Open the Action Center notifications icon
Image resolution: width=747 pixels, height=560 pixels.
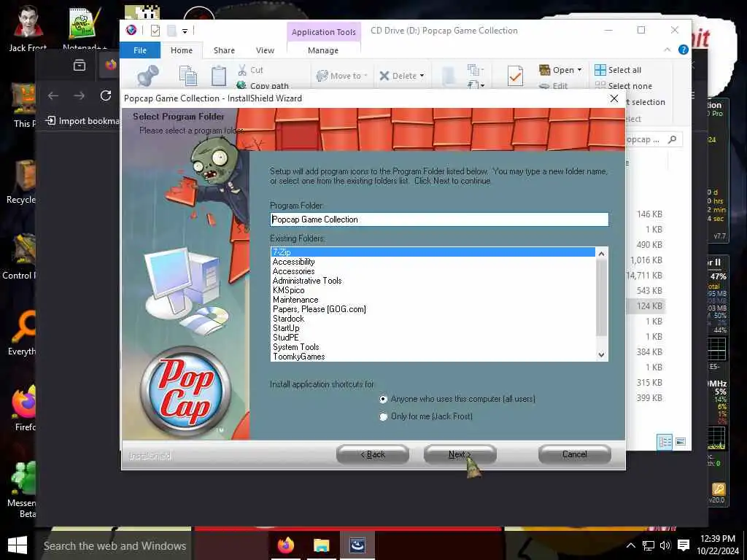(683, 545)
